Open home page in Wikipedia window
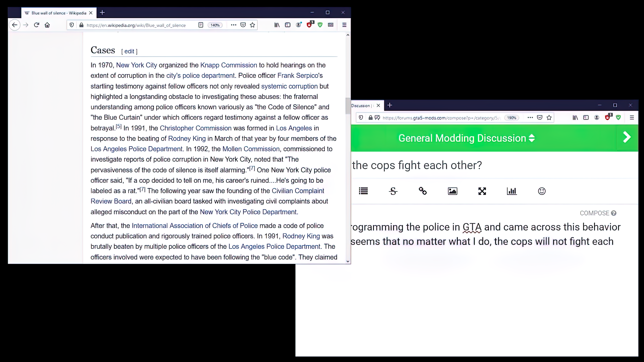The width and height of the screenshot is (644, 362). pos(47,25)
